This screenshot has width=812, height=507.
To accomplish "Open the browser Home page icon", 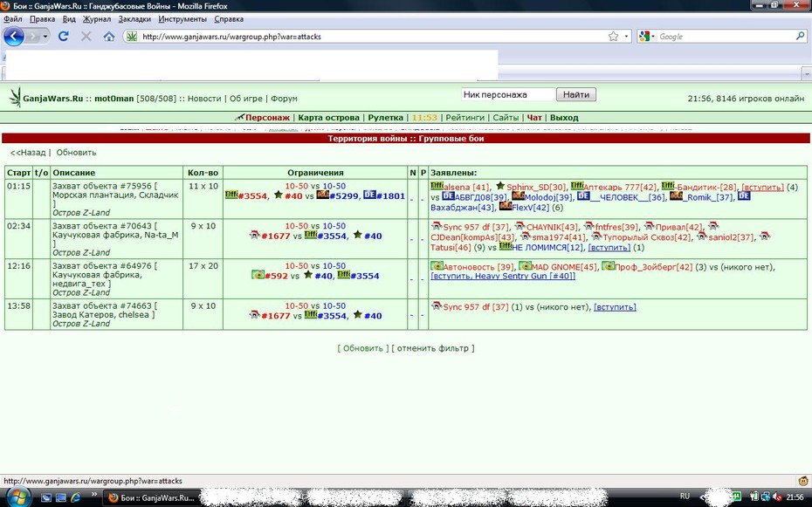I will pyautogui.click(x=109, y=37).
